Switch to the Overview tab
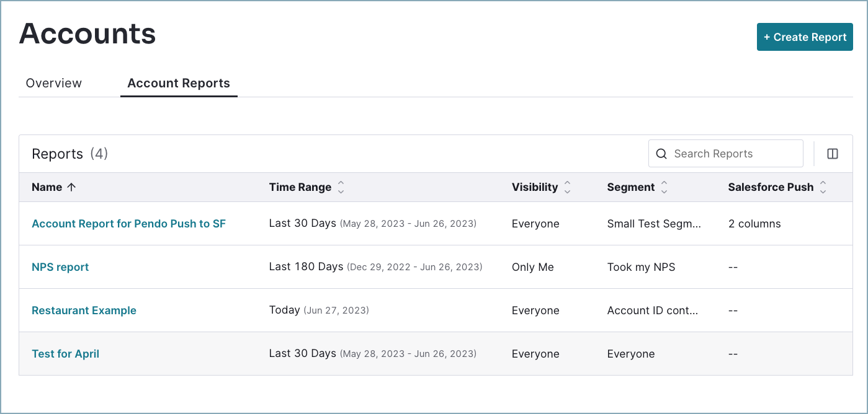 point(53,82)
